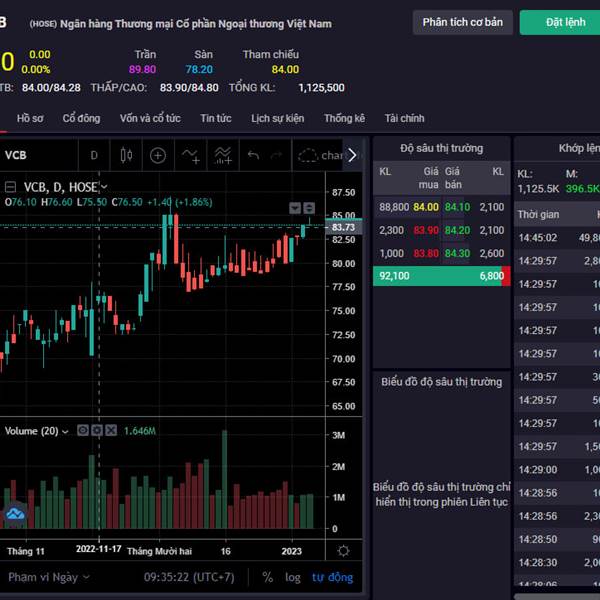Viewport: 600px width, 600px height.
Task: Click the green Đặt lệnh order button
Action: 562,22
